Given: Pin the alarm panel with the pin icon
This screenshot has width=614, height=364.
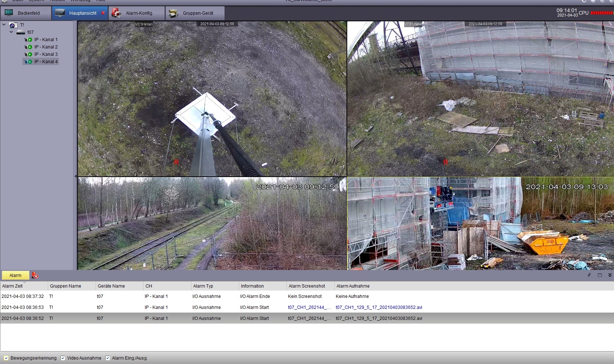Looking at the screenshot, I should (x=589, y=275).
